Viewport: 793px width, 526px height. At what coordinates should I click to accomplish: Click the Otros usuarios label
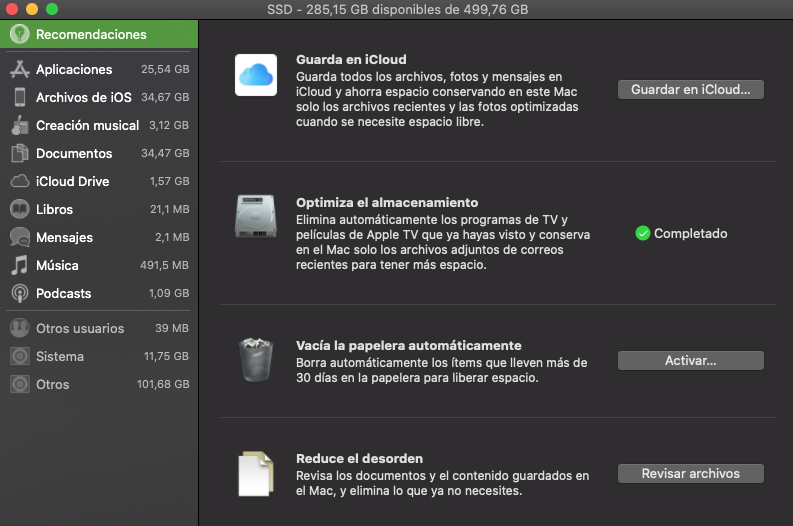[x=80, y=328]
